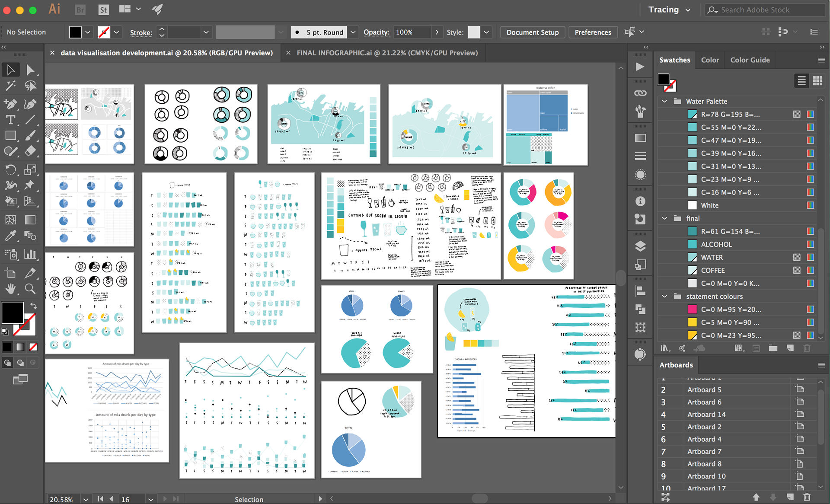Open the 5 pt. Round brush dropdown
The height and width of the screenshot is (504, 830).
(x=353, y=32)
